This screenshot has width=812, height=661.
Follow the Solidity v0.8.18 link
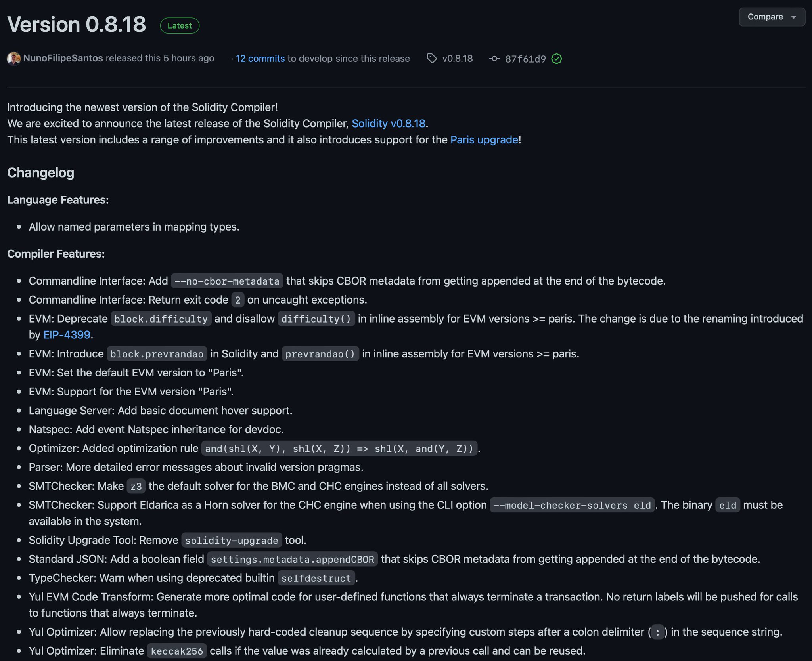tap(389, 123)
